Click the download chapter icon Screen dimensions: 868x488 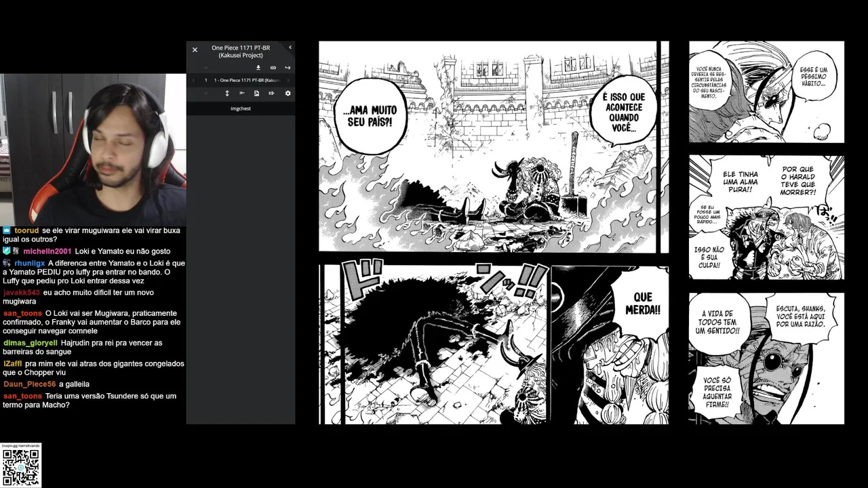(258, 68)
